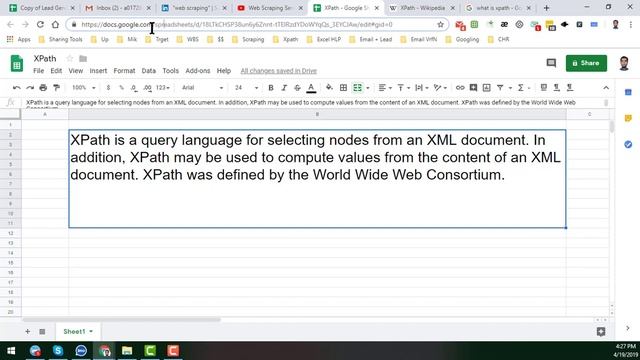Open the Windows Start menu
640x360 pixels.
pos(11,351)
